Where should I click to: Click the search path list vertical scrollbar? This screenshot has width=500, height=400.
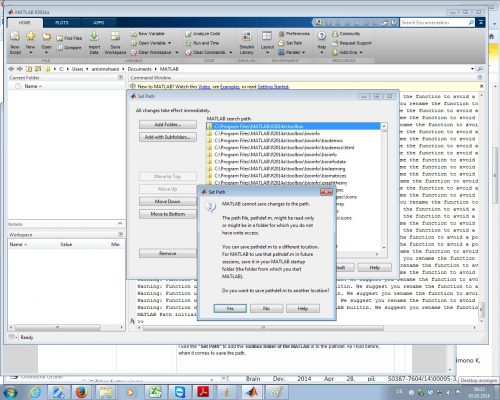(x=384, y=187)
